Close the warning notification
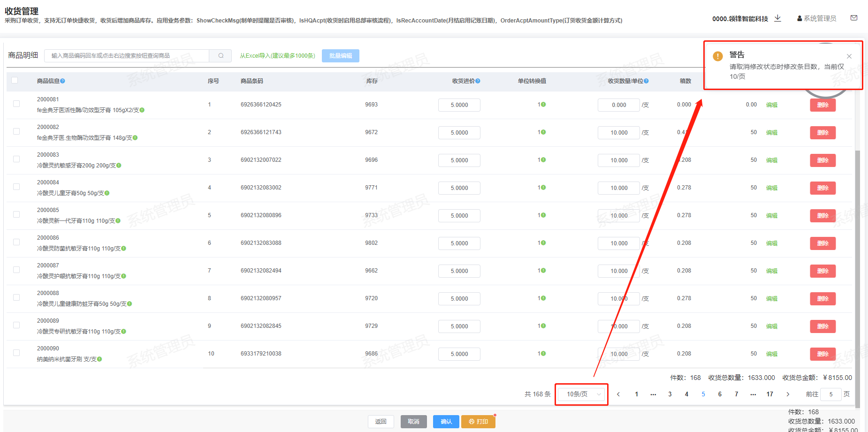Viewport: 868px width, 432px height. coord(849,56)
